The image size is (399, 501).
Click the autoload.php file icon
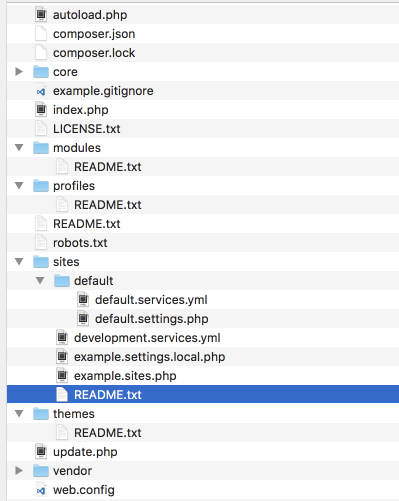(41, 15)
